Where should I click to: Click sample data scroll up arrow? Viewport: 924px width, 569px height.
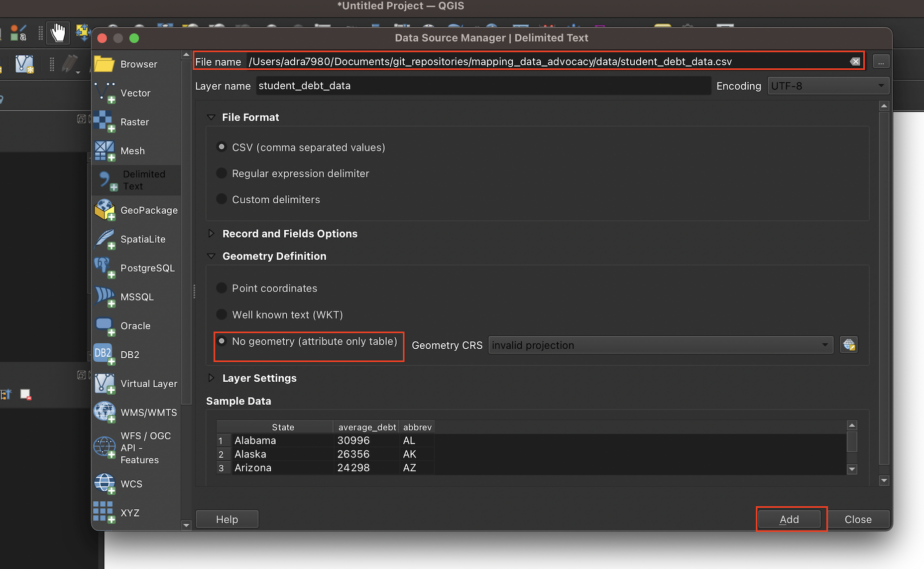point(852,426)
